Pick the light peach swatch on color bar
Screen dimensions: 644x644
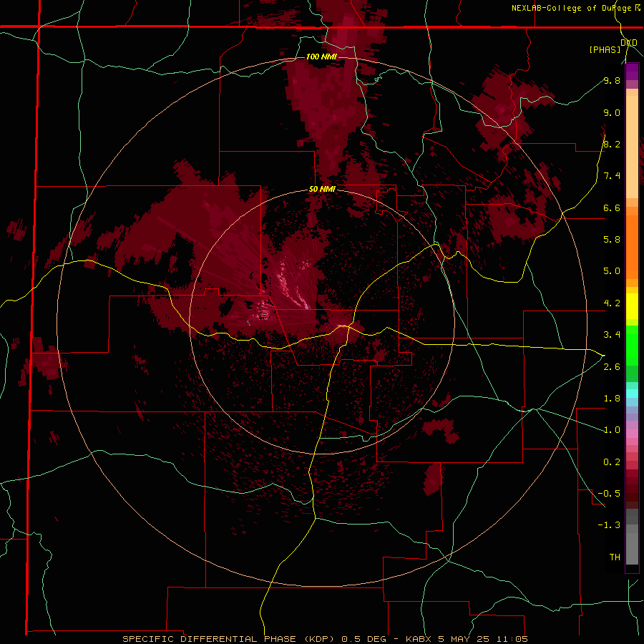[x=632, y=147]
